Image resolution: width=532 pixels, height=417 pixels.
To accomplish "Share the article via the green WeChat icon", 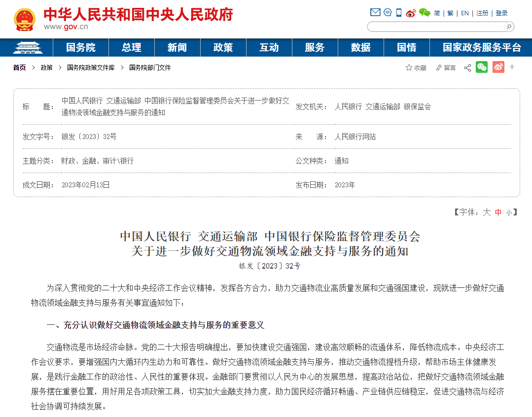I will click(482, 67).
